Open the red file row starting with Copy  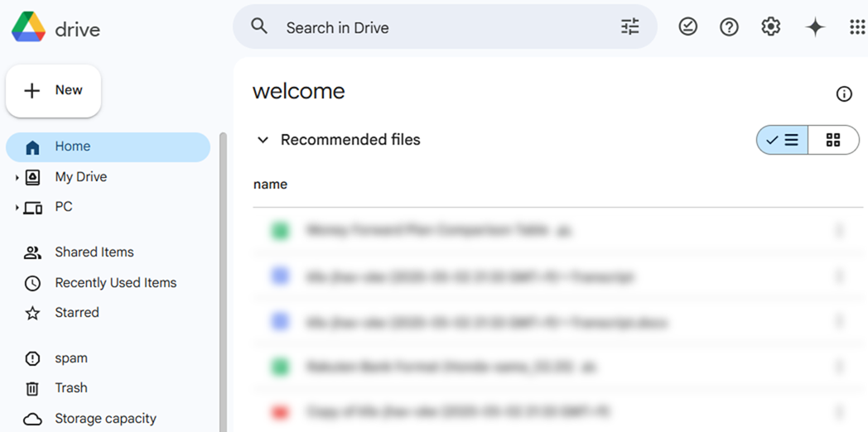click(x=558, y=411)
